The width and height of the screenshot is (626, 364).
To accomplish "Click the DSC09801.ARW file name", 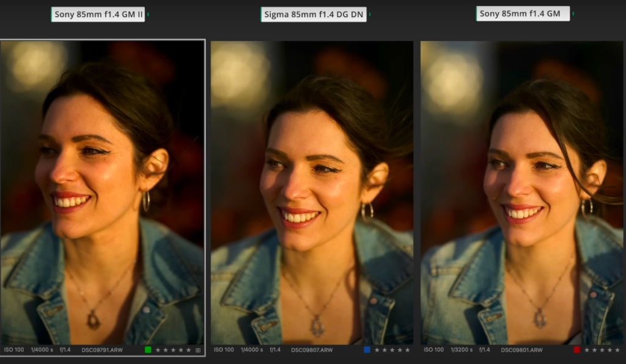I will click(x=522, y=350).
